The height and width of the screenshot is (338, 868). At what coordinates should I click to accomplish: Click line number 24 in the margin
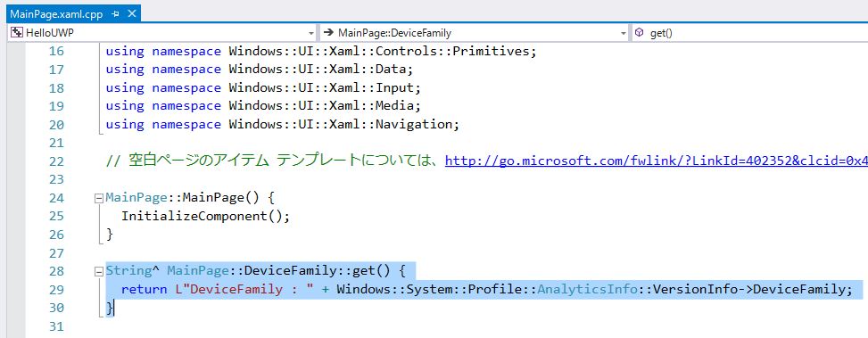coord(56,198)
